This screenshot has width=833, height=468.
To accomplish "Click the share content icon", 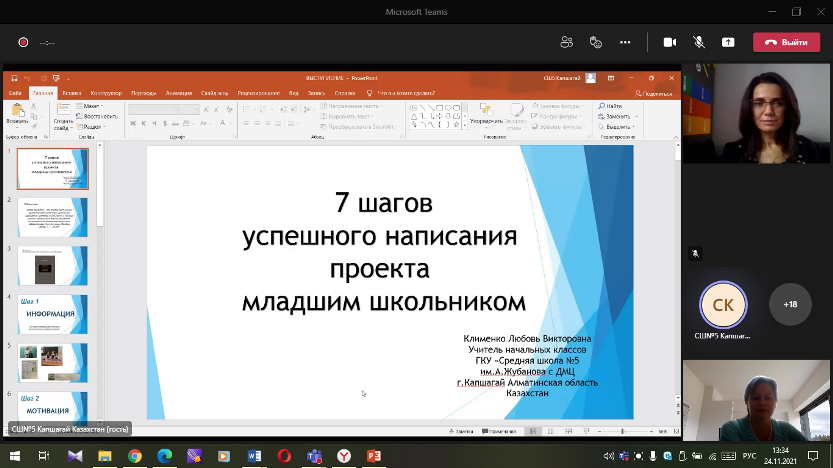I will pyautogui.click(x=728, y=42).
